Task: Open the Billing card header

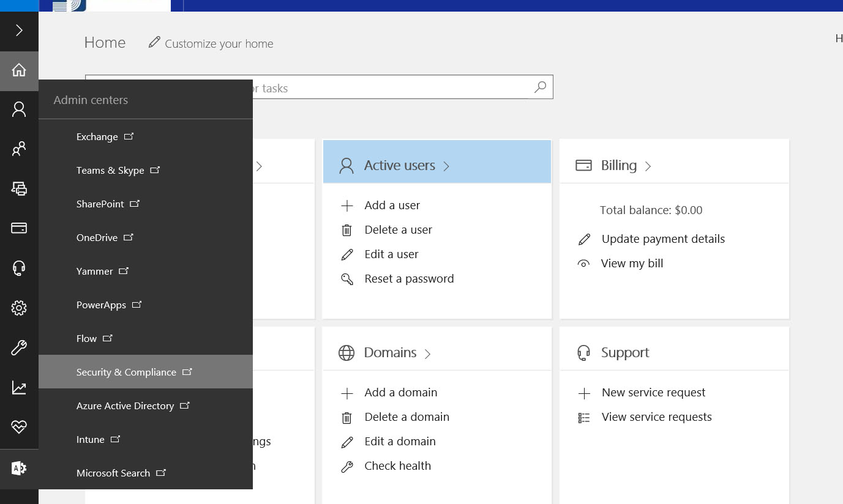Action: coord(674,161)
